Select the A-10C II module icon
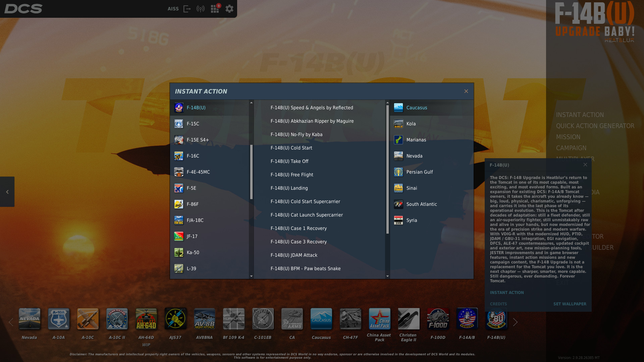Screen dimensions: 644x362 (x=117, y=319)
